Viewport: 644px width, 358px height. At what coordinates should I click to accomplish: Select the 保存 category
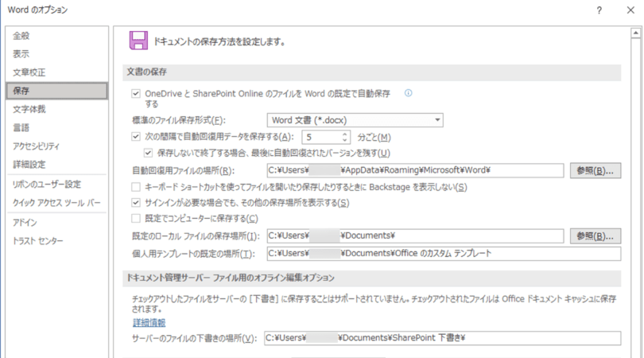[x=56, y=91]
